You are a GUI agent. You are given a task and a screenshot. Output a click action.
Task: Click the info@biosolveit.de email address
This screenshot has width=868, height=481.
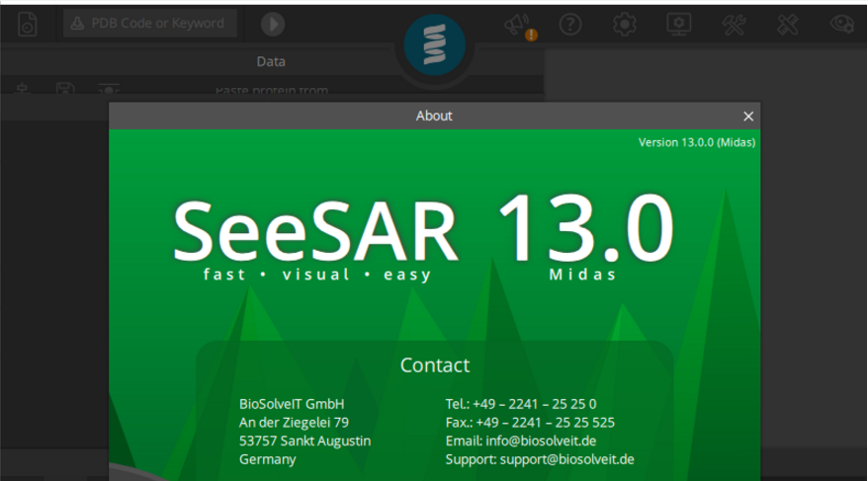tap(541, 441)
